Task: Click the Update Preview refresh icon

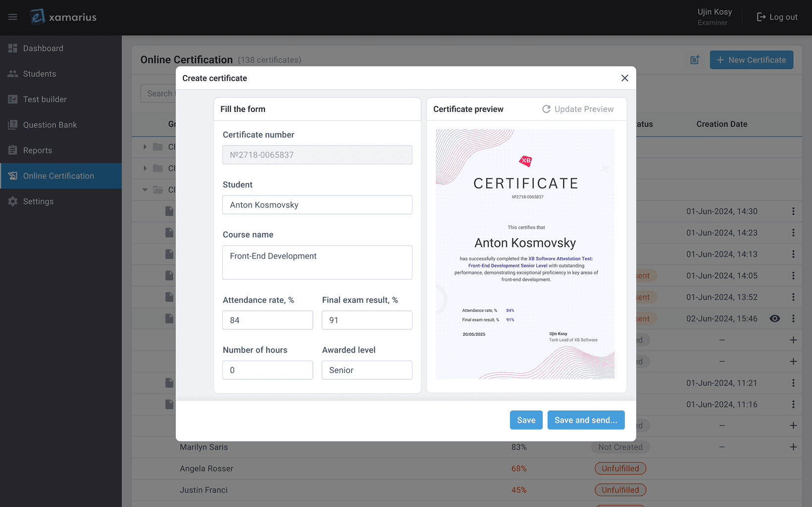Action: 546,109
